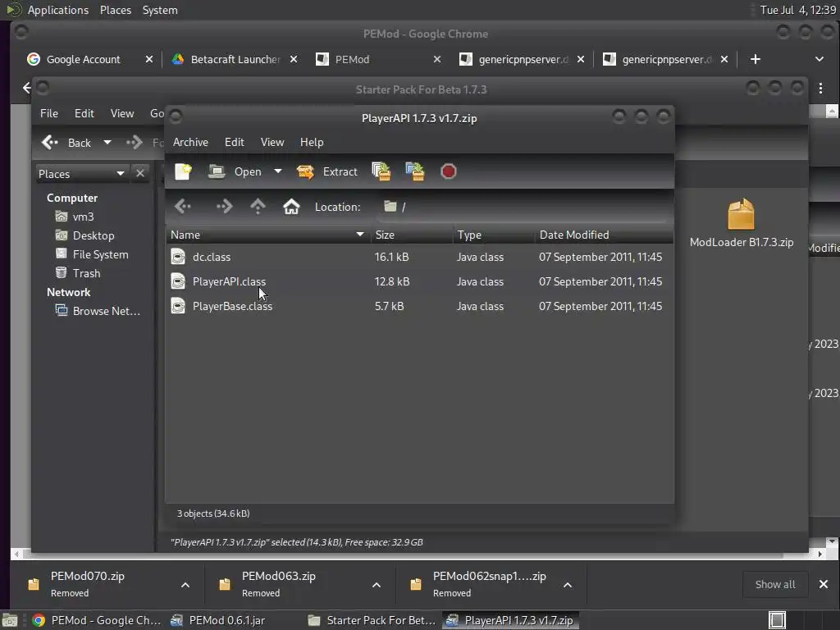Expand the PEMod070.zip download options
840x630 pixels.
click(x=185, y=585)
